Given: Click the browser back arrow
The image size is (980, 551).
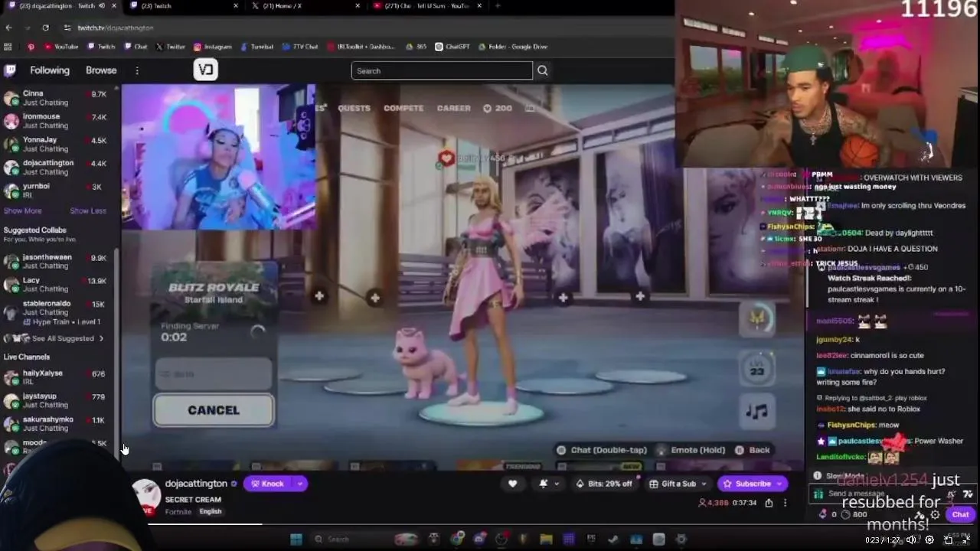Looking at the screenshot, I should pyautogui.click(x=8, y=28).
